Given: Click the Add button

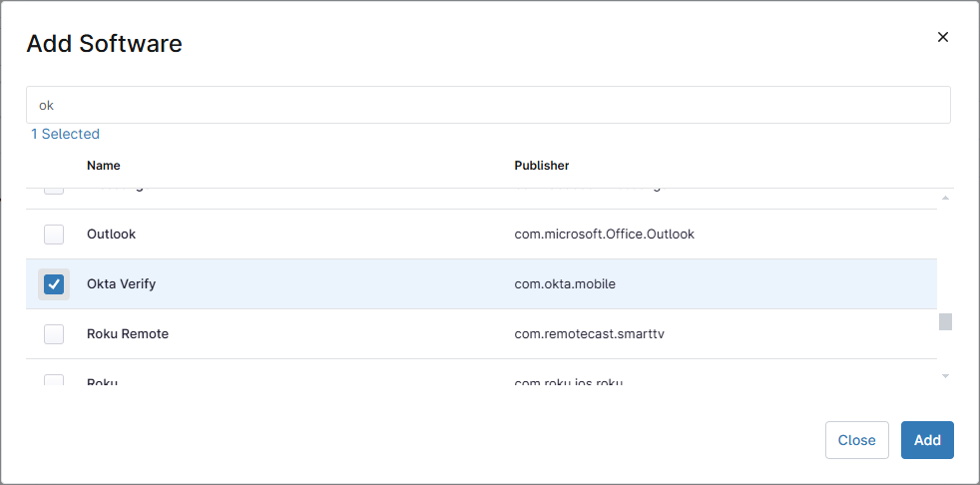Looking at the screenshot, I should coord(927,440).
